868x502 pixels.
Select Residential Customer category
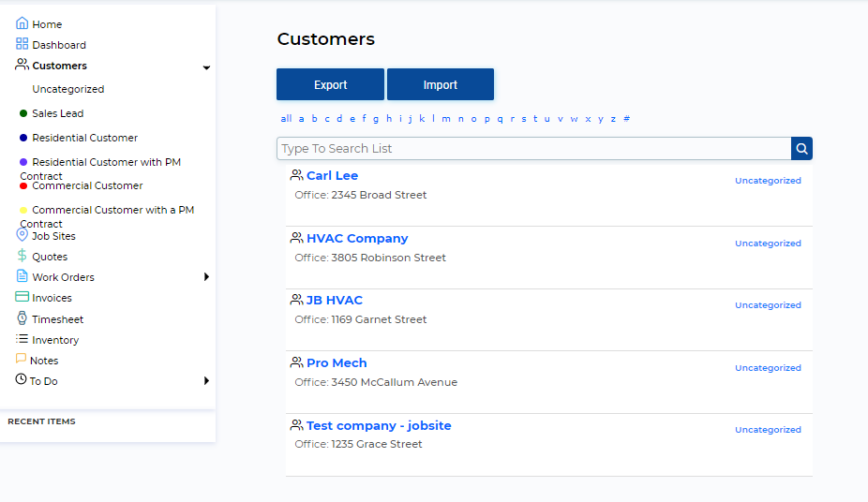click(x=84, y=138)
